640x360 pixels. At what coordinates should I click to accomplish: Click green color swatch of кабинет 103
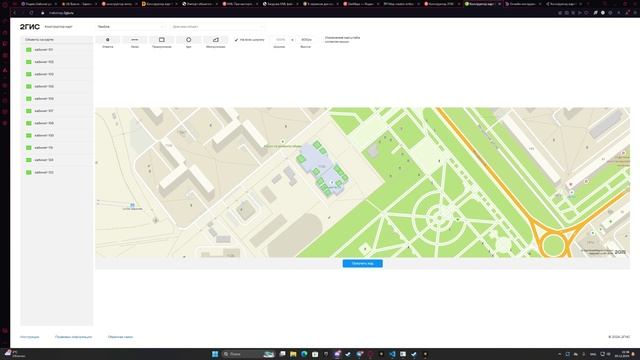pyautogui.click(x=29, y=74)
